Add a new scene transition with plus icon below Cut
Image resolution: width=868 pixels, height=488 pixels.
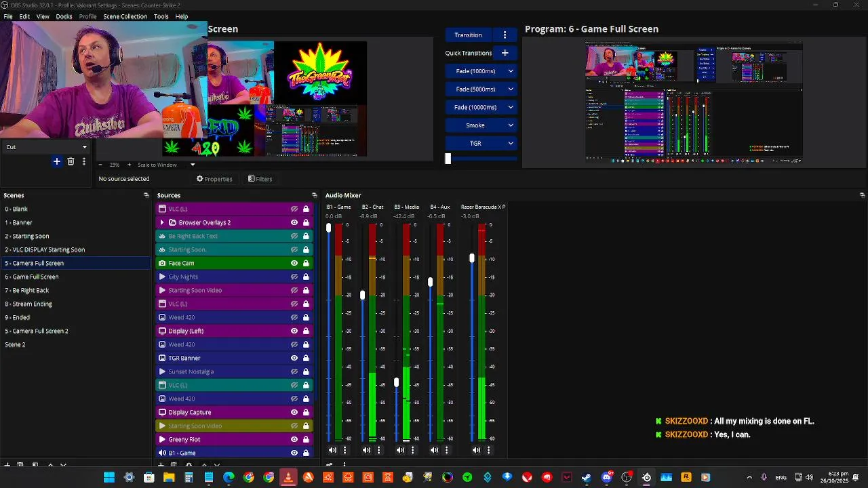click(57, 161)
